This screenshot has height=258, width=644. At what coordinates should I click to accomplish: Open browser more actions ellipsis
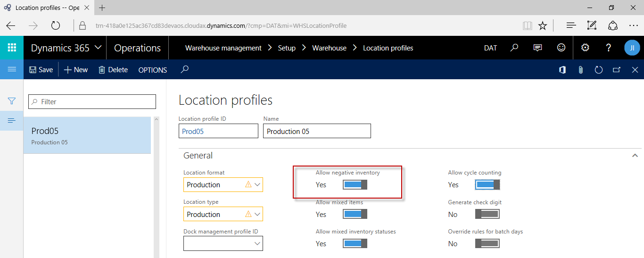pos(633,25)
